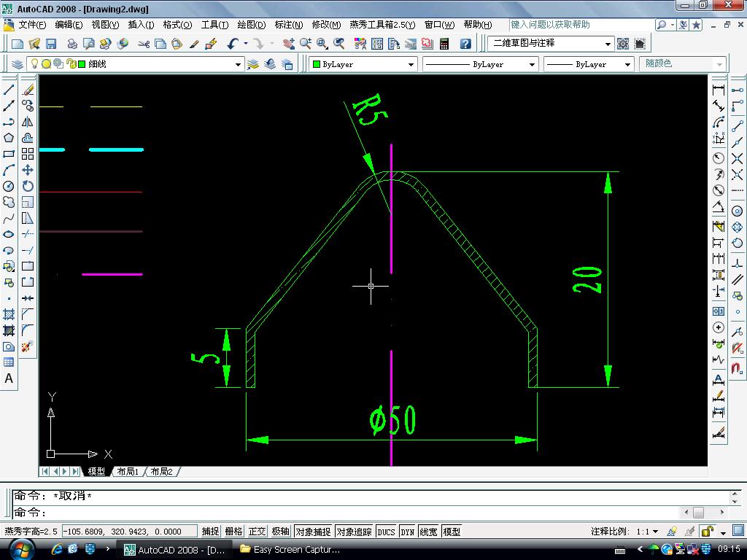Switch to the 布局1 tab
Viewport: 747px width, 560px height.
(128, 472)
